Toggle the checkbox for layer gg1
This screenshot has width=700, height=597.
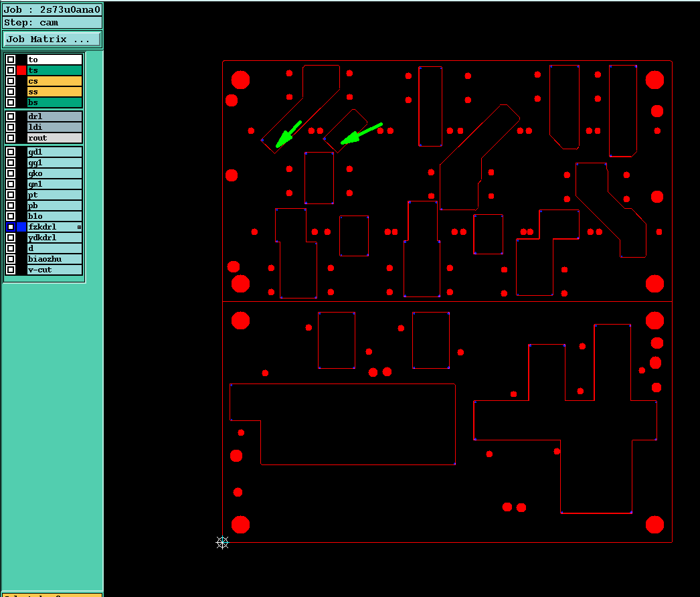click(x=11, y=163)
